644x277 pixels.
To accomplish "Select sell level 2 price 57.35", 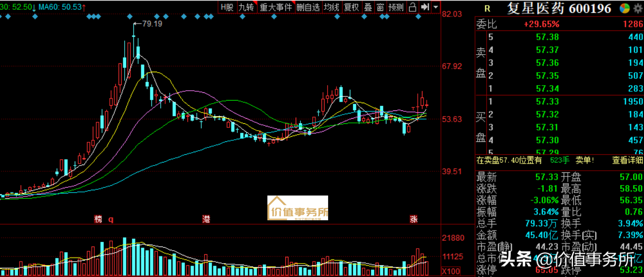I will coord(547,75).
